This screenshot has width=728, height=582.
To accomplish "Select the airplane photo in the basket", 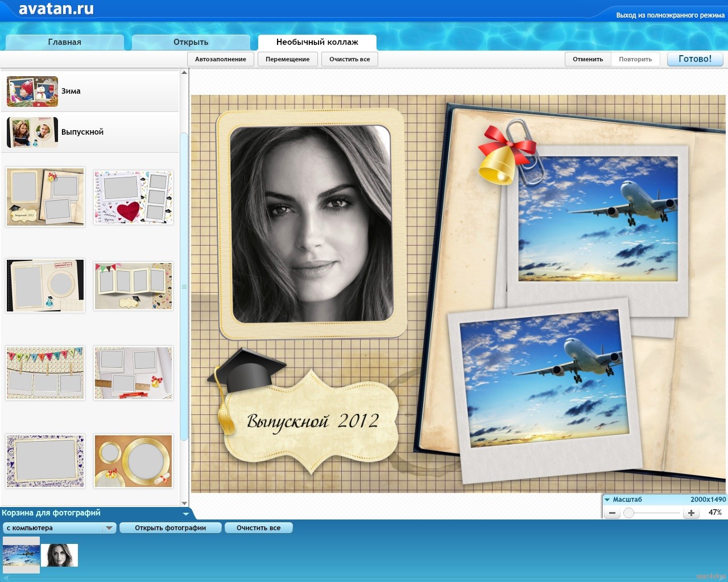I will 22,555.
